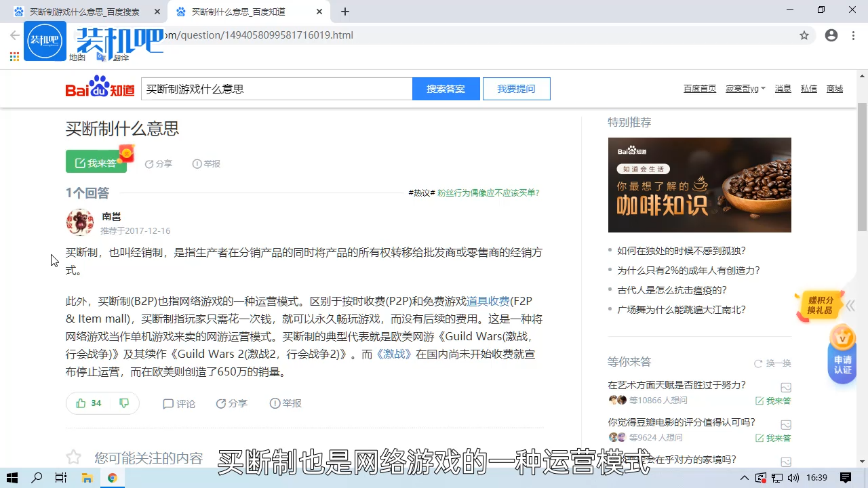868x488 pixels.
Task: Click the thumbs-down icon below the answer
Action: [x=123, y=403]
